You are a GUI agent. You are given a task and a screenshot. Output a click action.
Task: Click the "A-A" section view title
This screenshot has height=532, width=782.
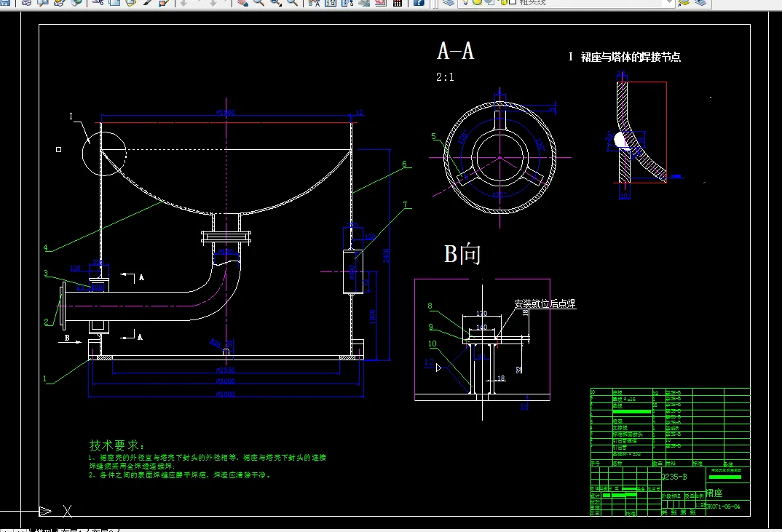pos(455,51)
